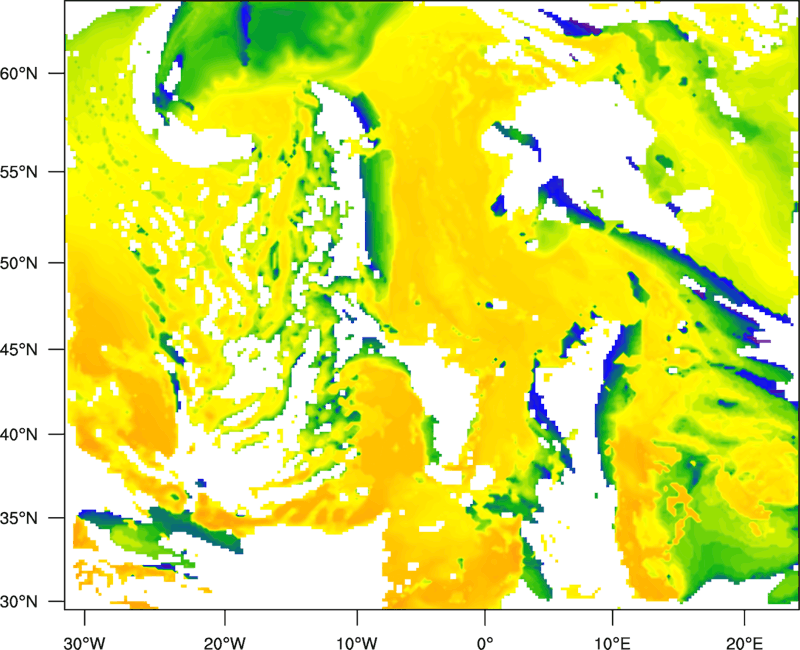Click the 0° longitude axis label
Viewport: 800px width, 650px height.
(485, 643)
